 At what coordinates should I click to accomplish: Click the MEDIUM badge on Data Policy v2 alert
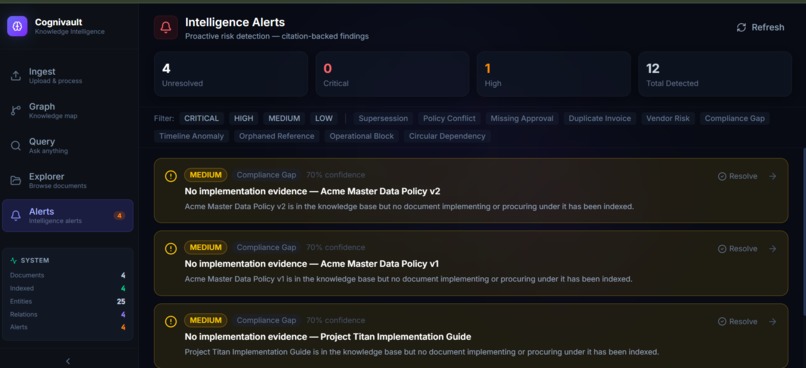point(206,175)
